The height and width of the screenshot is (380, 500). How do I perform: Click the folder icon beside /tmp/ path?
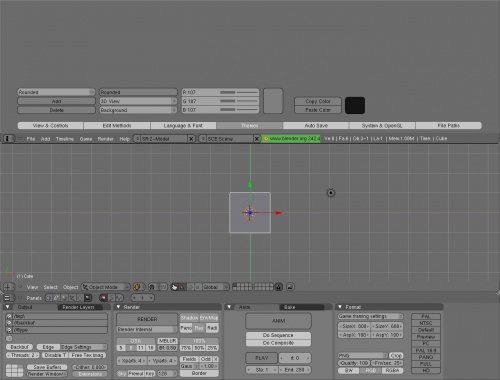coord(9,316)
